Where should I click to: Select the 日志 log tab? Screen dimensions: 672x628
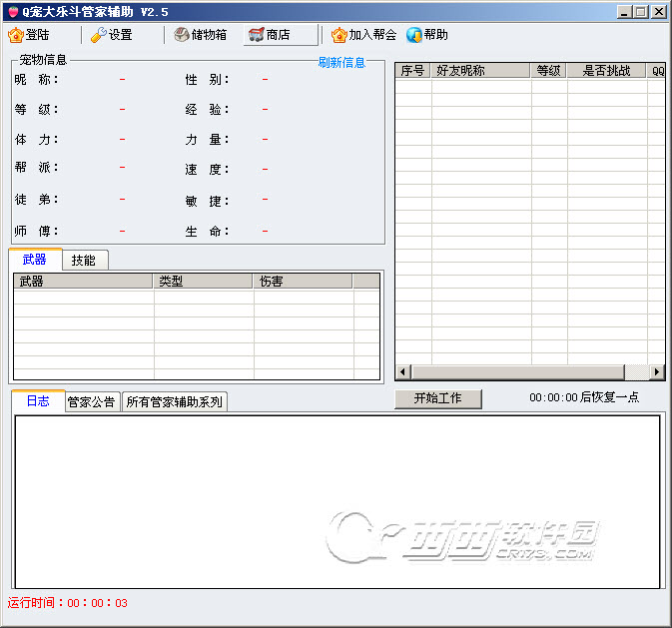38,400
